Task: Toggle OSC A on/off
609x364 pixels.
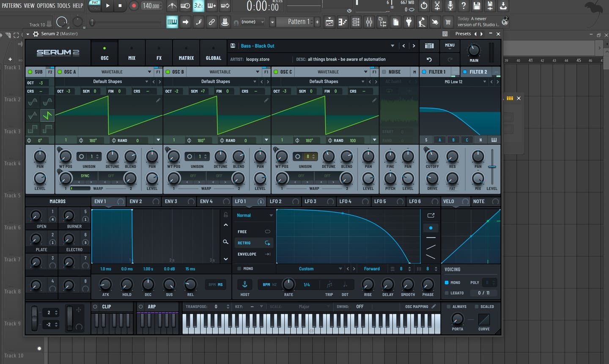Action: coord(60,72)
